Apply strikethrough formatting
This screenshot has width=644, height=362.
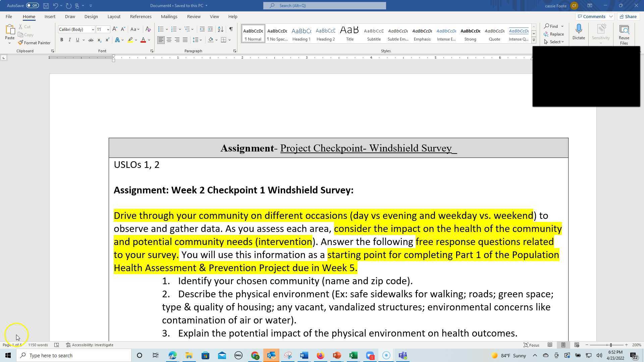91,40
